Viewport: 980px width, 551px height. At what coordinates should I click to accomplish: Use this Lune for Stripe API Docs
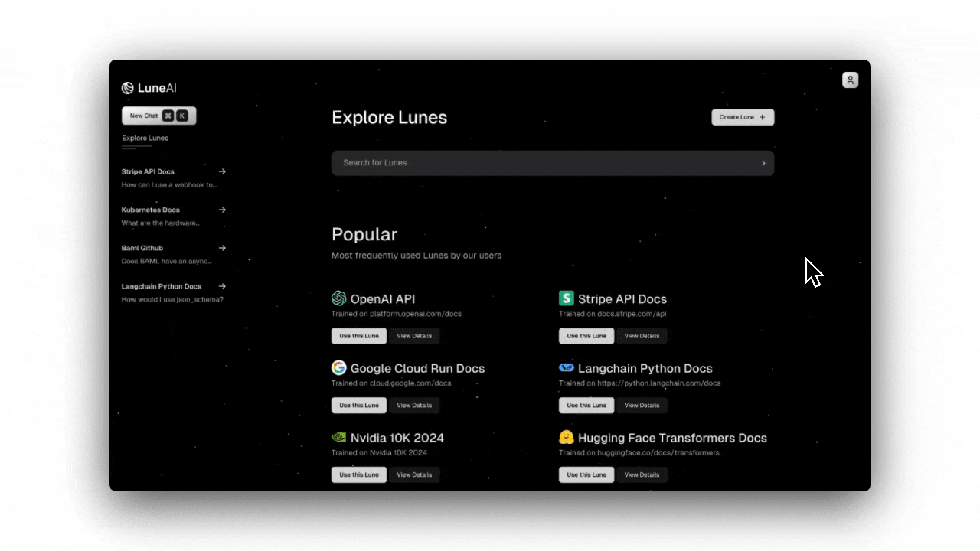pos(586,336)
